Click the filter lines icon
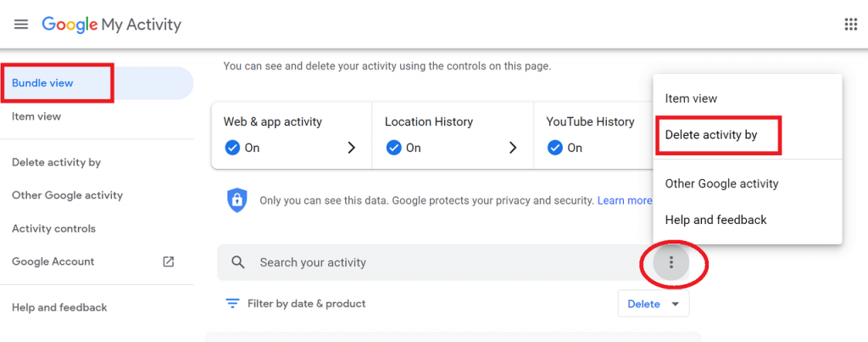 click(x=232, y=304)
